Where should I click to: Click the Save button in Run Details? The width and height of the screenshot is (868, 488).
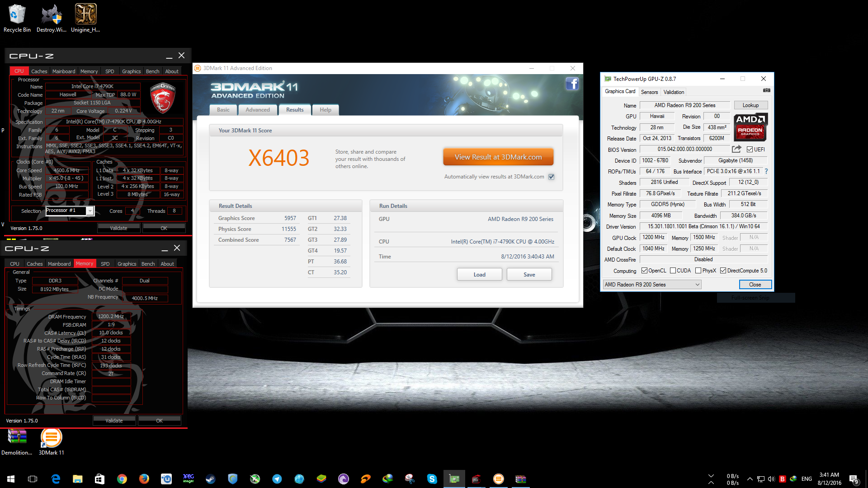coord(529,275)
